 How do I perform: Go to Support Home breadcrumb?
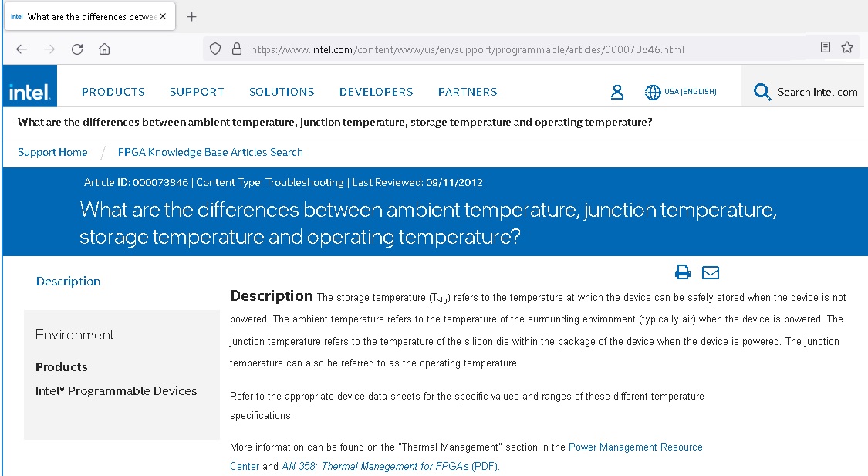click(x=52, y=152)
